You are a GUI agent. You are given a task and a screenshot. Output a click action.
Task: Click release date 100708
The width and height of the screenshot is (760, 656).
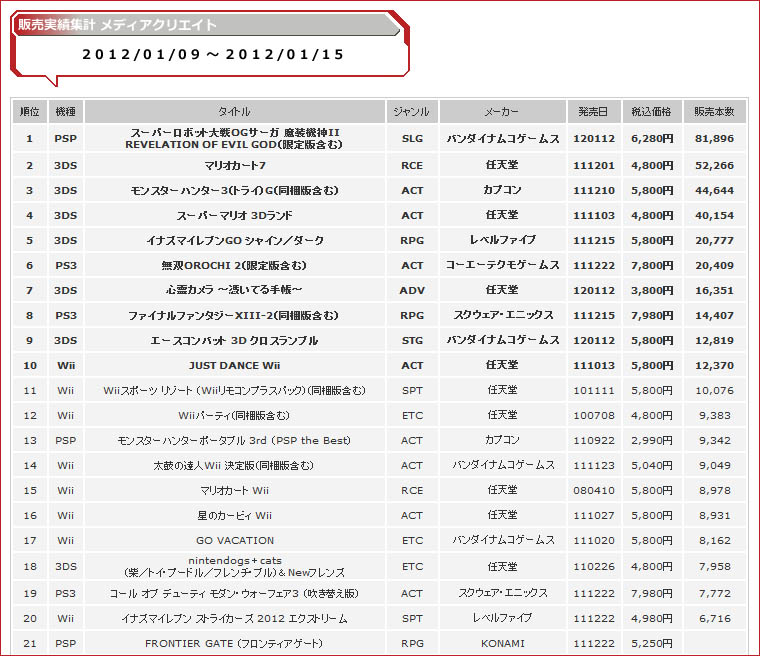tap(594, 416)
